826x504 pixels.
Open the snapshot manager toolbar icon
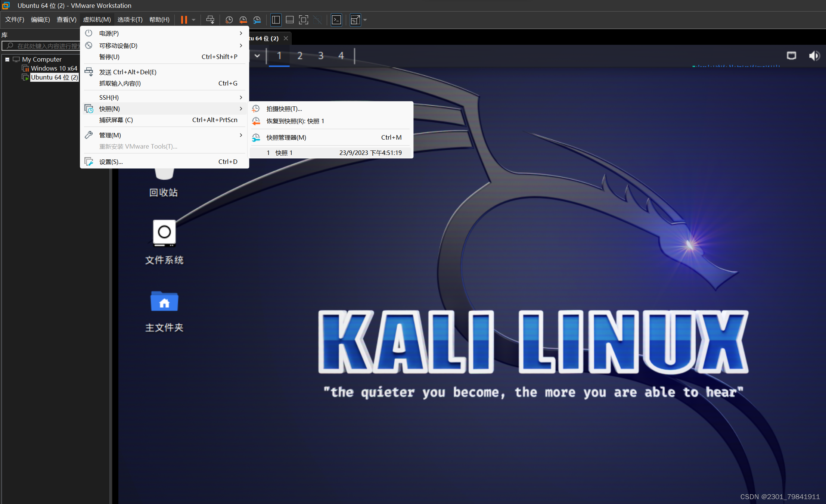(257, 20)
